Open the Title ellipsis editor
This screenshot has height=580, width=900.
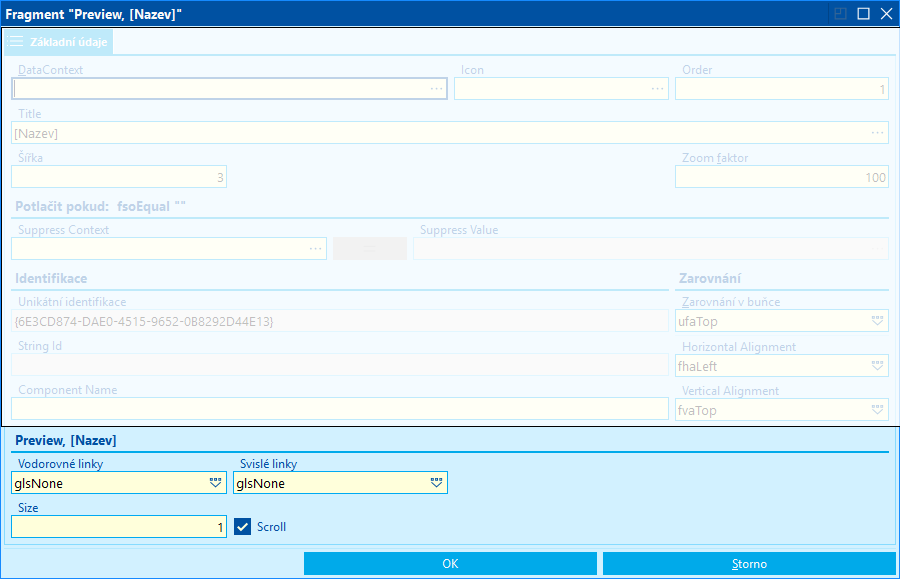(x=878, y=133)
